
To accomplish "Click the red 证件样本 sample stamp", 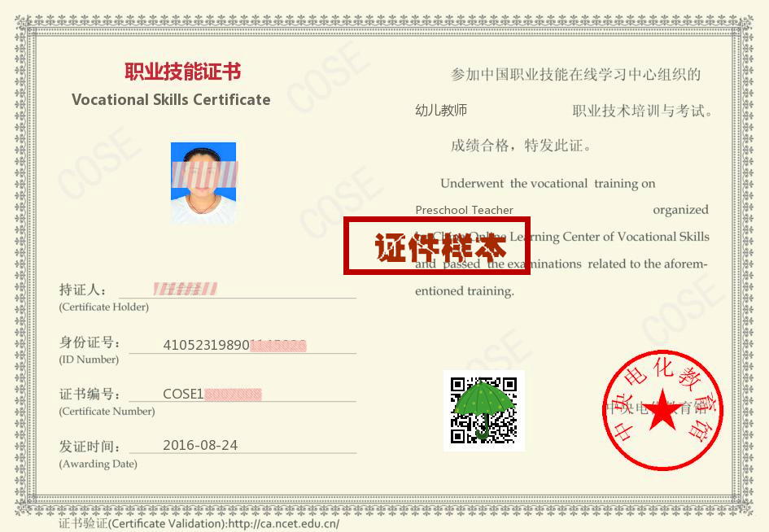I will [437, 246].
